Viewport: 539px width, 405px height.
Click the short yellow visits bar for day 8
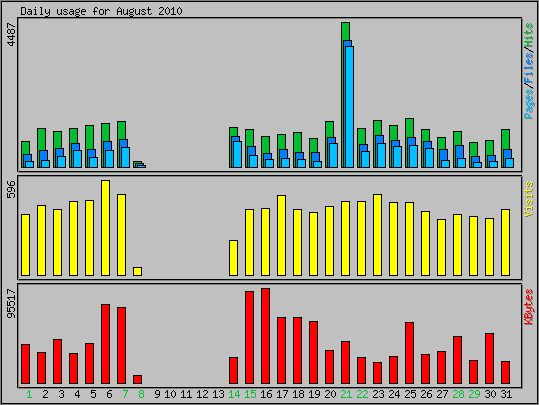point(137,272)
